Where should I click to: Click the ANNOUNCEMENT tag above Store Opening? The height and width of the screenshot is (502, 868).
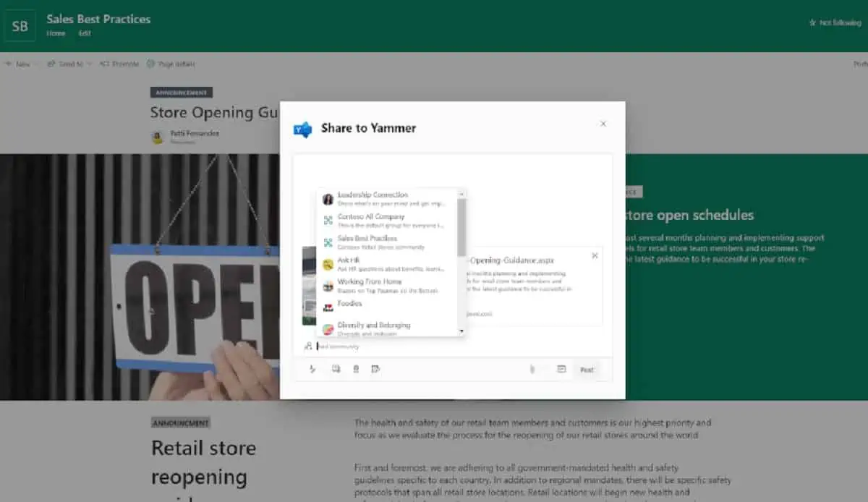point(182,93)
